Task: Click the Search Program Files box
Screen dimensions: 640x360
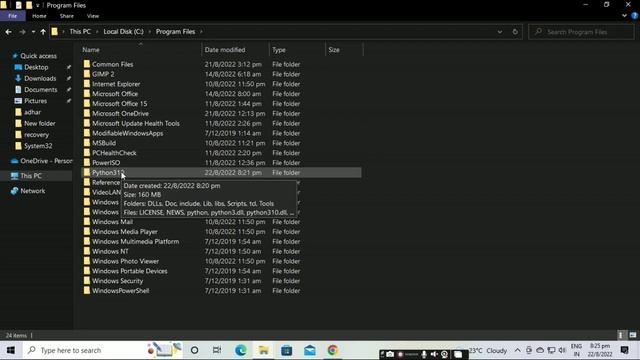Action: (581, 32)
